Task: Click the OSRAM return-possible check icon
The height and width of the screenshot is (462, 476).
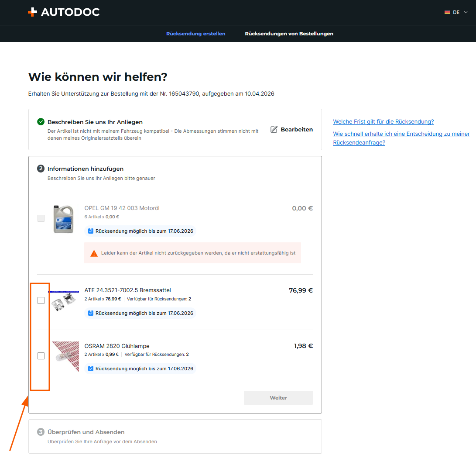Action: [90, 369]
